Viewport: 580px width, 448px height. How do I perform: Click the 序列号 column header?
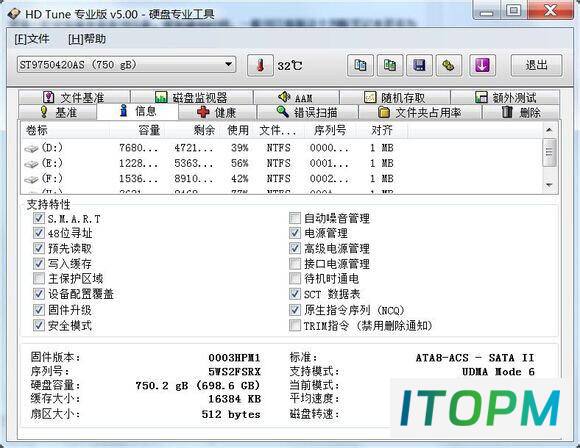pos(330,130)
